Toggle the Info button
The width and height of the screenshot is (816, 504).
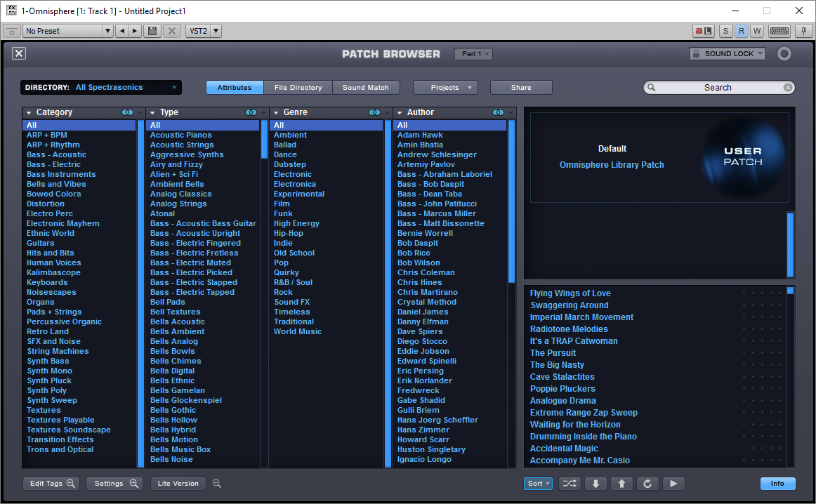[777, 483]
